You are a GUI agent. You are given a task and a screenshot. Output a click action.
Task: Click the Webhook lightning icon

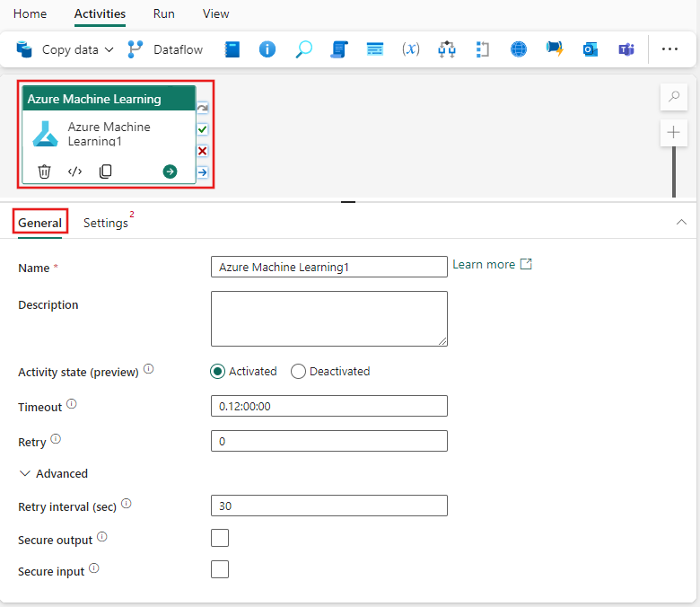pyautogui.click(x=555, y=49)
